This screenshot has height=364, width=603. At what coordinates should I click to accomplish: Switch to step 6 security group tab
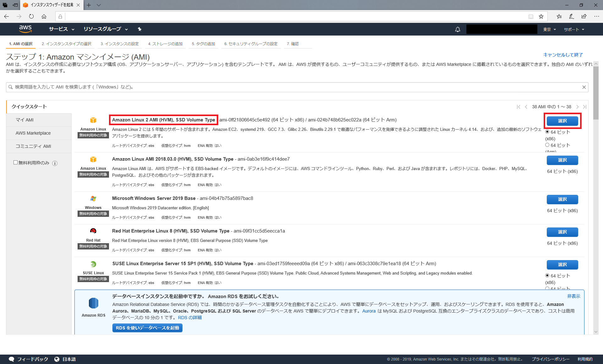251,44
